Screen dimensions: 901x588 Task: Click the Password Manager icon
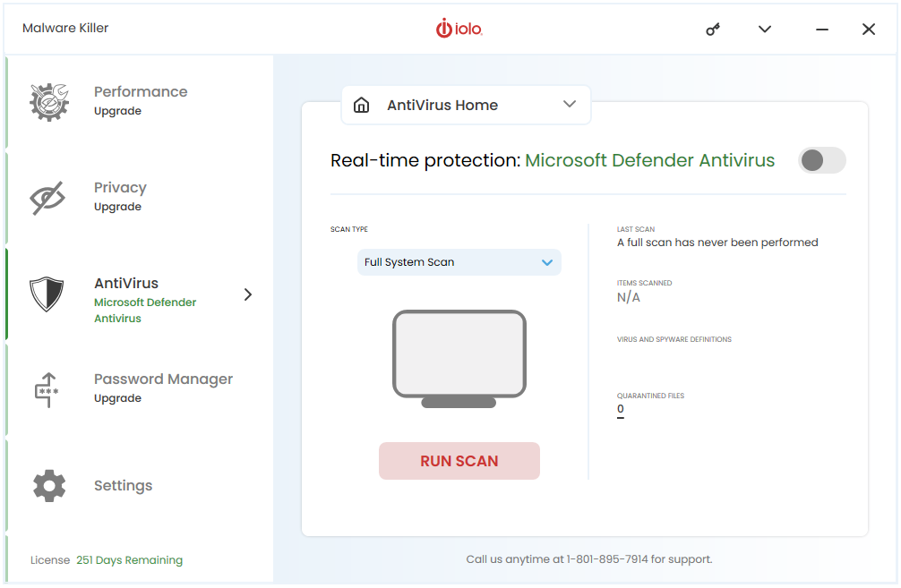pyautogui.click(x=47, y=390)
